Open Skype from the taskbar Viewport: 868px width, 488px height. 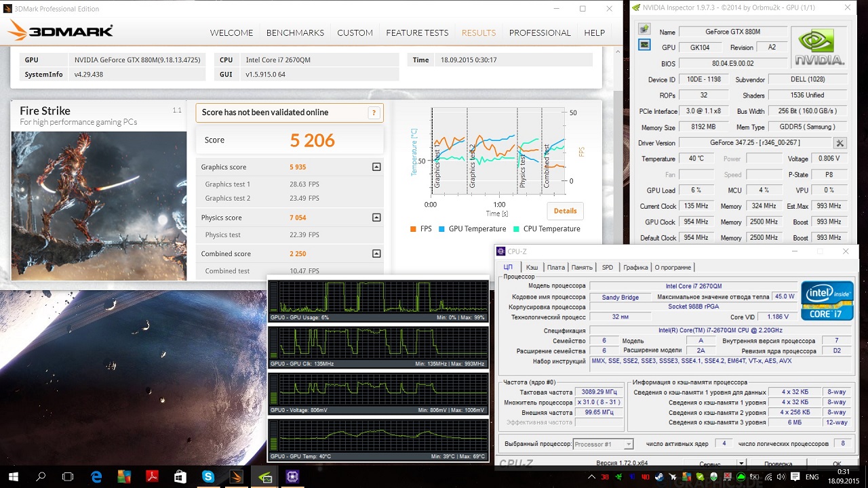click(208, 476)
